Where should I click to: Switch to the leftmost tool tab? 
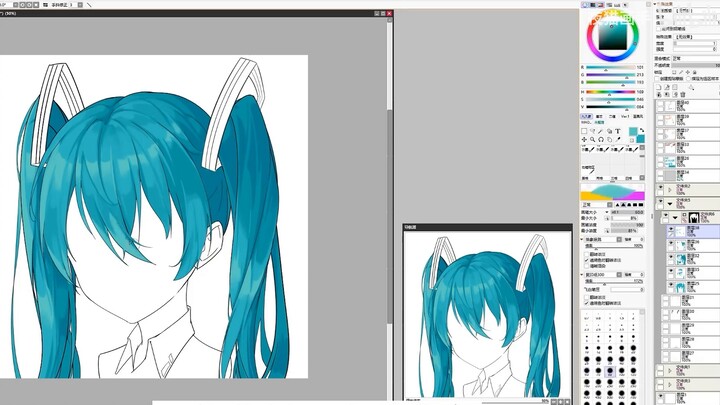click(x=586, y=117)
